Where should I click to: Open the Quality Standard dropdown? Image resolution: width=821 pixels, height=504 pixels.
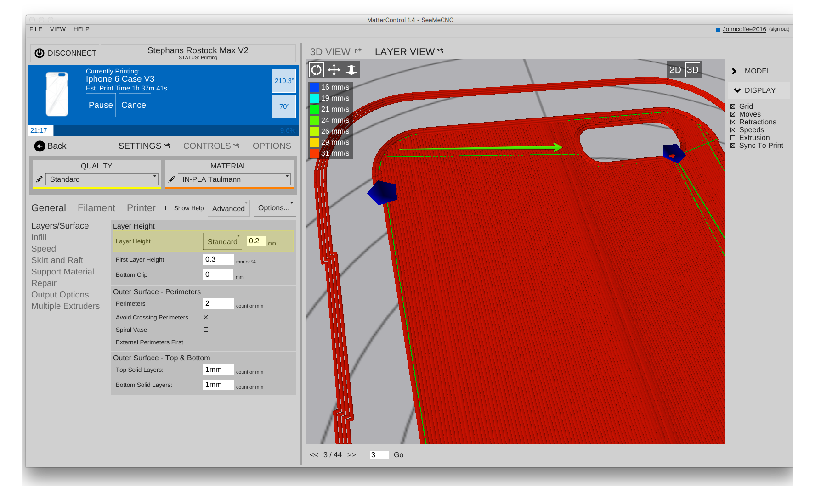[x=102, y=179]
